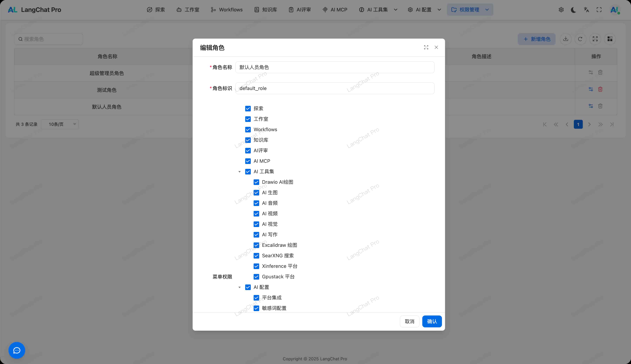The height and width of the screenshot is (364, 631).
Task: Edit the 默认人员角色 permissions icon
Action: tap(591, 106)
